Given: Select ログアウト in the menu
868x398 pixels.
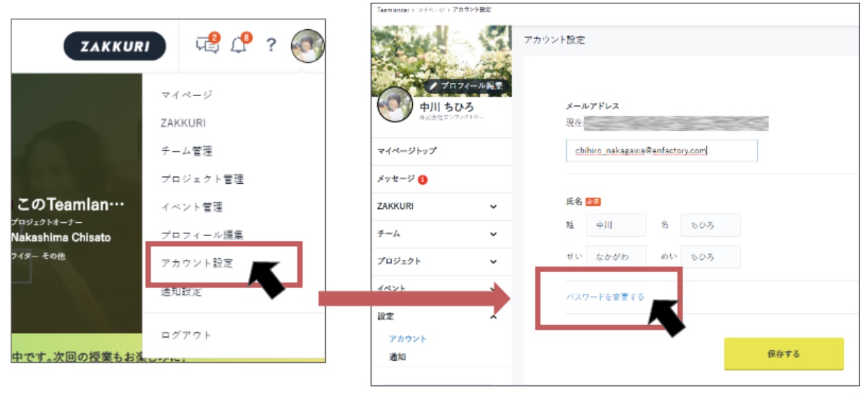Looking at the screenshot, I should click(186, 335).
